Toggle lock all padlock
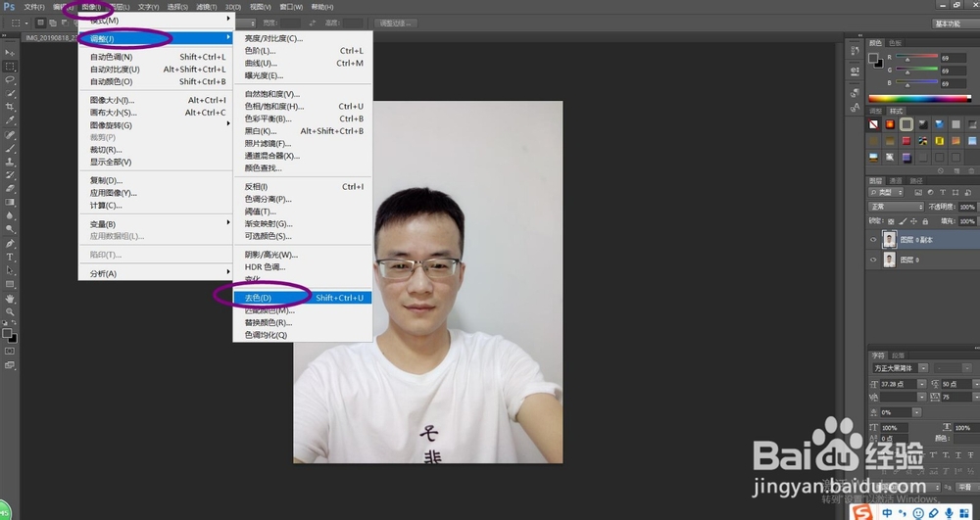 click(x=925, y=221)
